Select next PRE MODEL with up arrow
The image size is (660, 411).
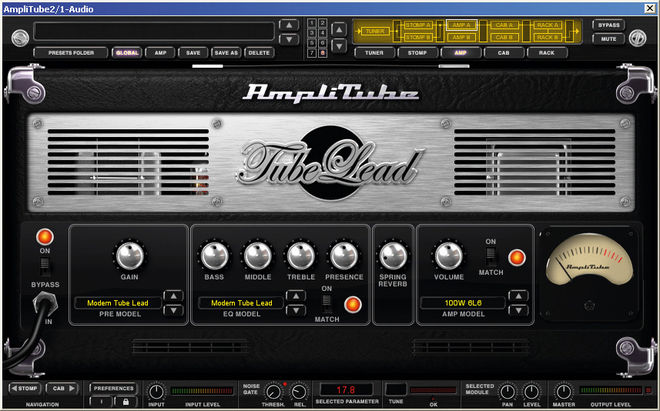coord(173,296)
